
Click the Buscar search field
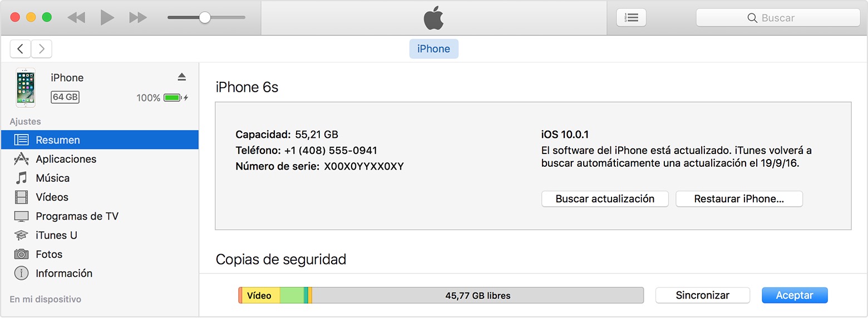tap(778, 18)
